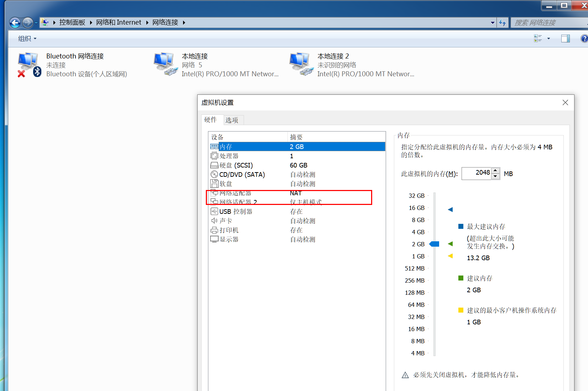Click the USB 控制器 device icon
The height and width of the screenshot is (391, 588).
click(214, 211)
